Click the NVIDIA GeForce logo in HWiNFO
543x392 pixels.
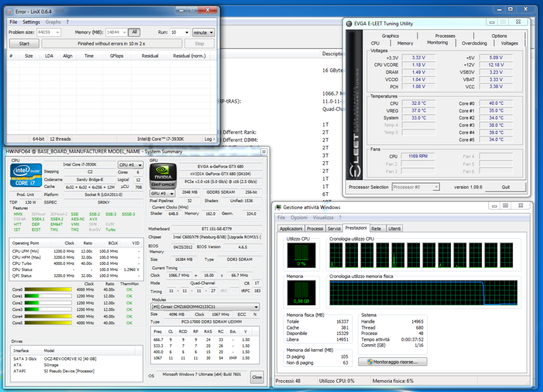163,176
